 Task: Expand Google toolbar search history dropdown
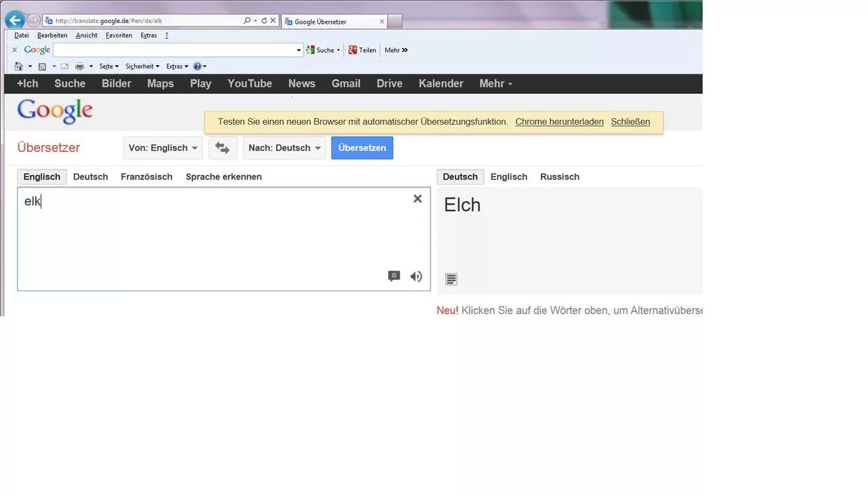coord(298,50)
